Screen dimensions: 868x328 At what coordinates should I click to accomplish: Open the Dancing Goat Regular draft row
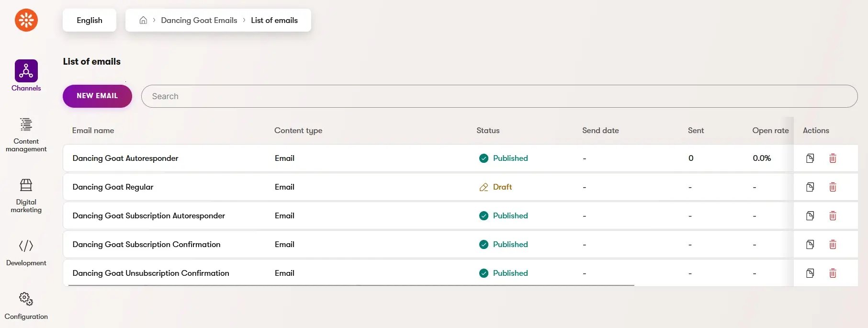tap(428, 187)
